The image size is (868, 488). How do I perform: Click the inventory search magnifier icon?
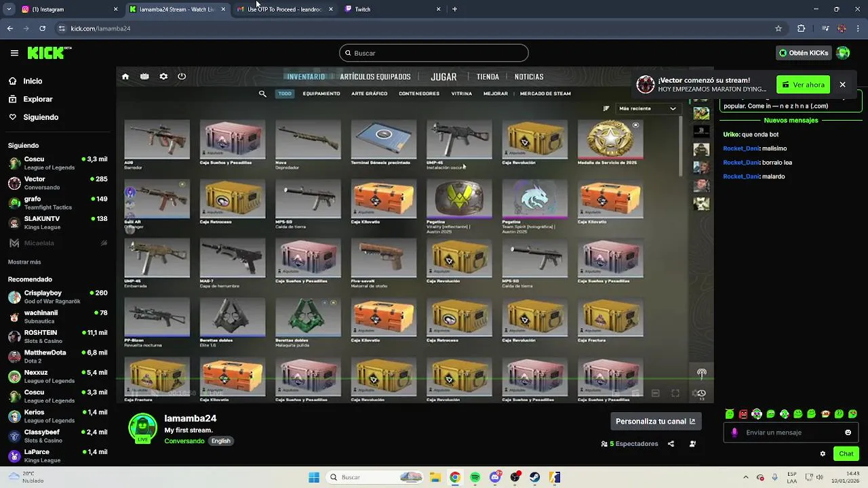[x=262, y=94]
